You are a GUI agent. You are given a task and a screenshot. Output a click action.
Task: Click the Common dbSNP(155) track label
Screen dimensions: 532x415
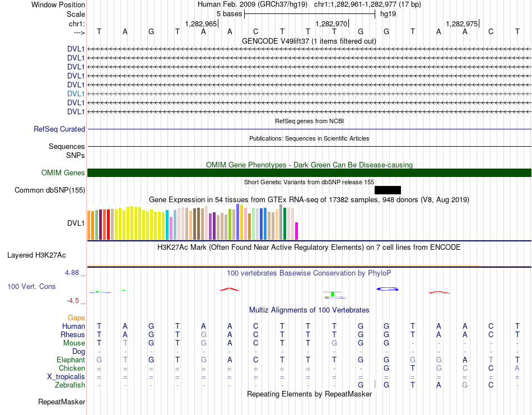50,190
